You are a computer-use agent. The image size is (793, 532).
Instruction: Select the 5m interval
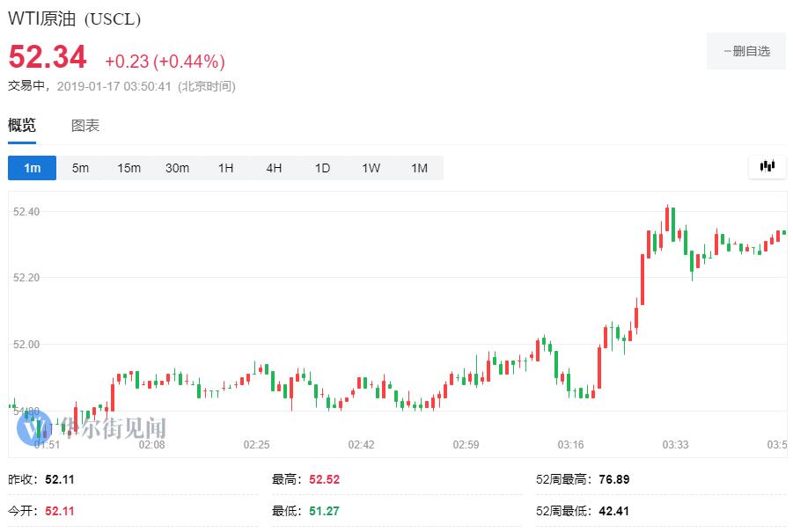pos(80,168)
